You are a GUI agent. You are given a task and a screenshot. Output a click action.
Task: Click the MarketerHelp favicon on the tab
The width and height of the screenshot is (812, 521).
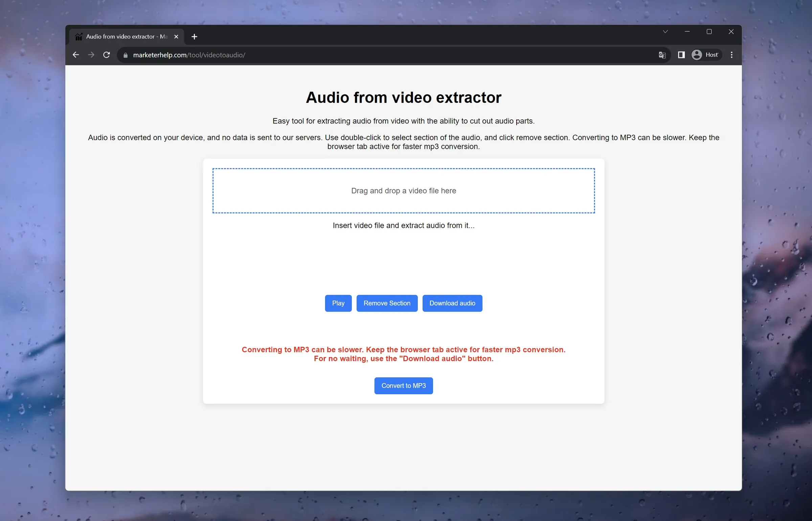coord(78,36)
